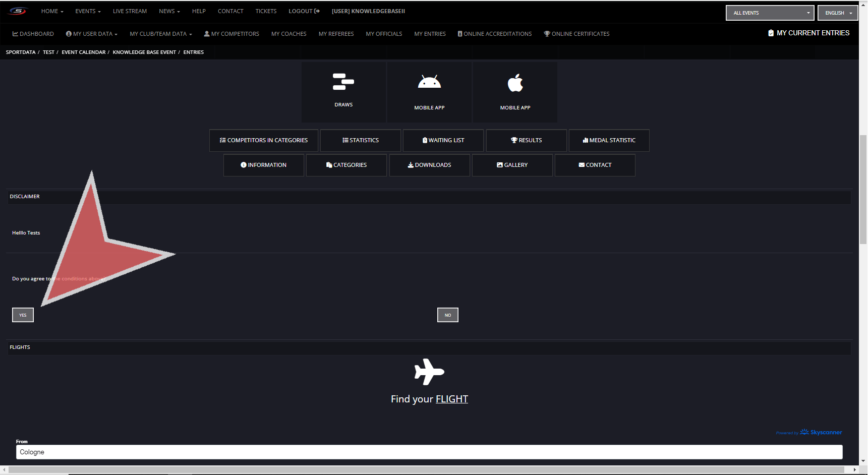The height and width of the screenshot is (475, 868).
Task: Open the Gallery image button
Action: [512, 165]
